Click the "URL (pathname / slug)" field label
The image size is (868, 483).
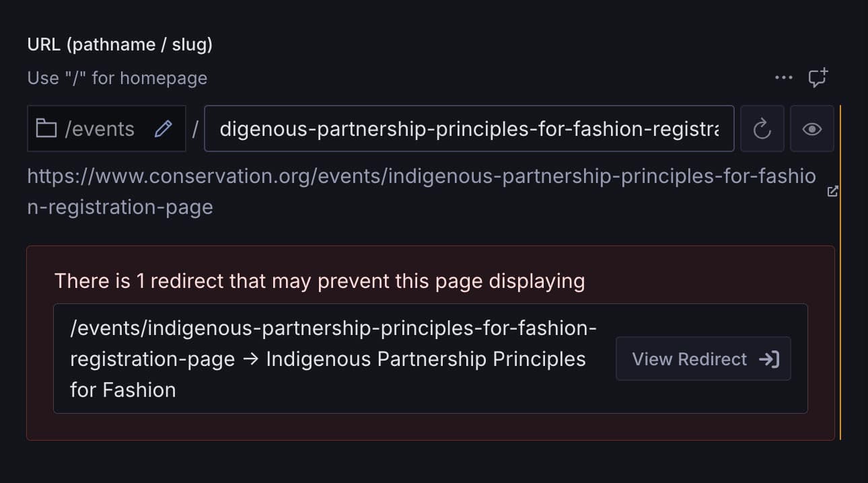pos(120,44)
